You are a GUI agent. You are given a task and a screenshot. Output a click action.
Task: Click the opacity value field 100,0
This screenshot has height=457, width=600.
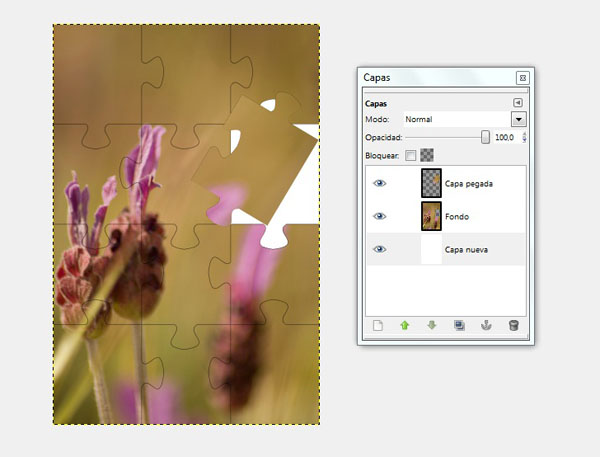(x=506, y=137)
